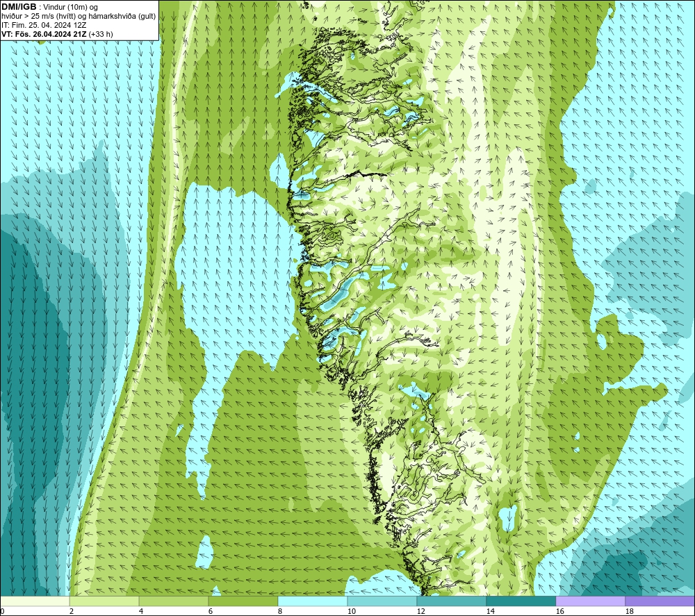Pick the medium green 4–6 m/s swatch
695x616 pixels.
(174, 601)
